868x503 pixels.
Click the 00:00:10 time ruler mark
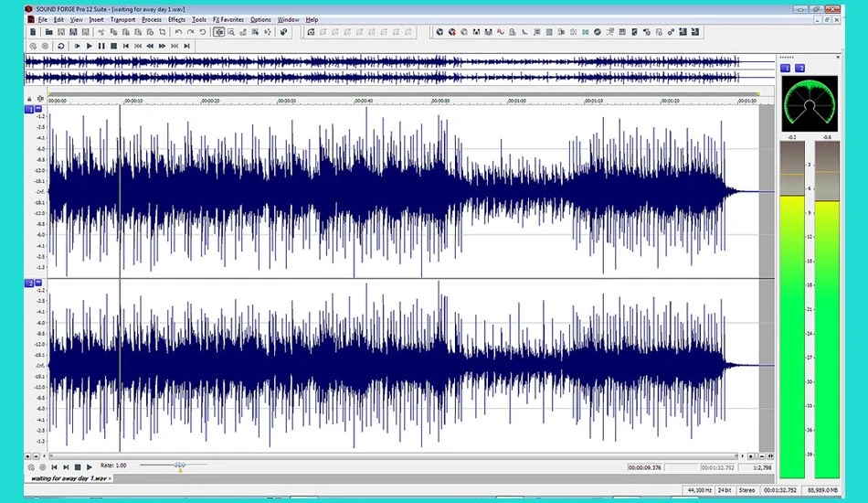133,101
